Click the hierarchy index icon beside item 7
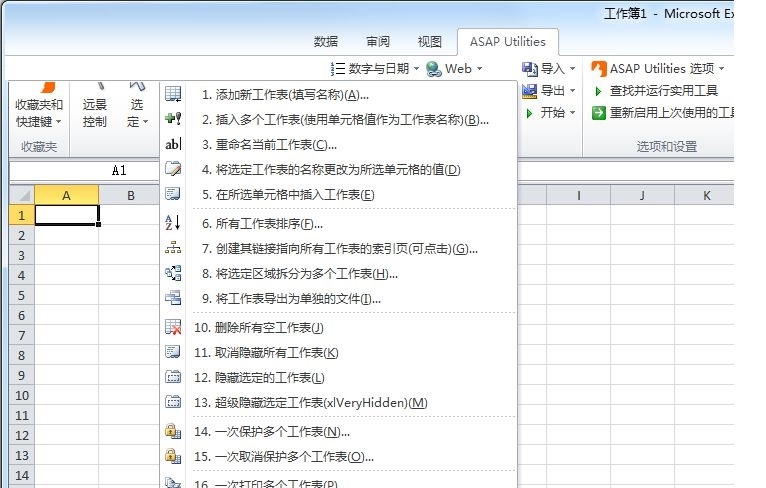Image resolution: width=766 pixels, height=488 pixels. point(173,248)
